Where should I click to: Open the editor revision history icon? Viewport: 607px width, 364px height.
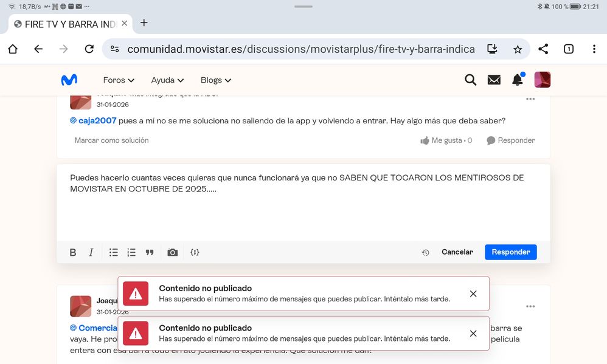coord(425,252)
